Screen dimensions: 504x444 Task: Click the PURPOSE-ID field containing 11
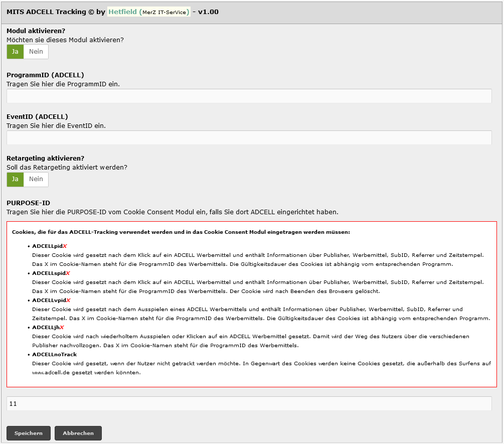pos(249,403)
